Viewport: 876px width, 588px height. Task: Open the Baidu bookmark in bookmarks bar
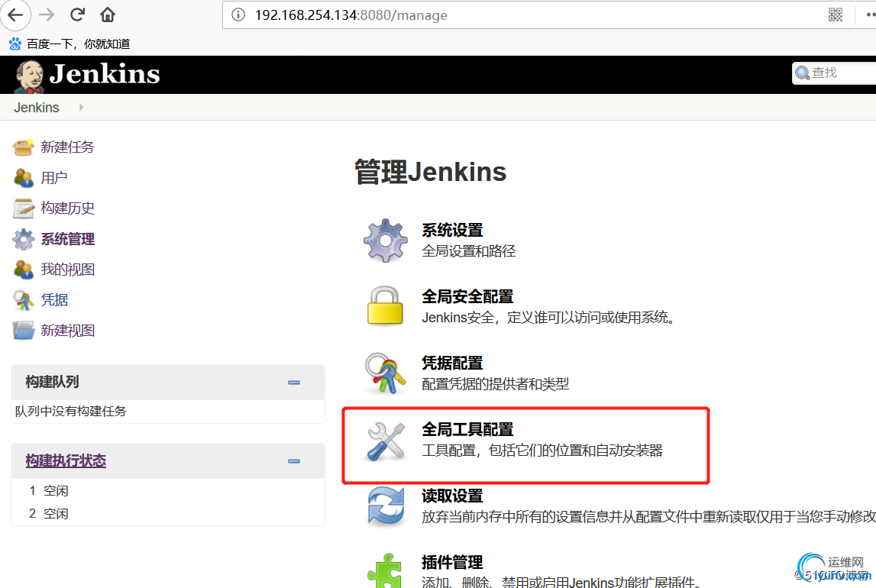pos(69,44)
